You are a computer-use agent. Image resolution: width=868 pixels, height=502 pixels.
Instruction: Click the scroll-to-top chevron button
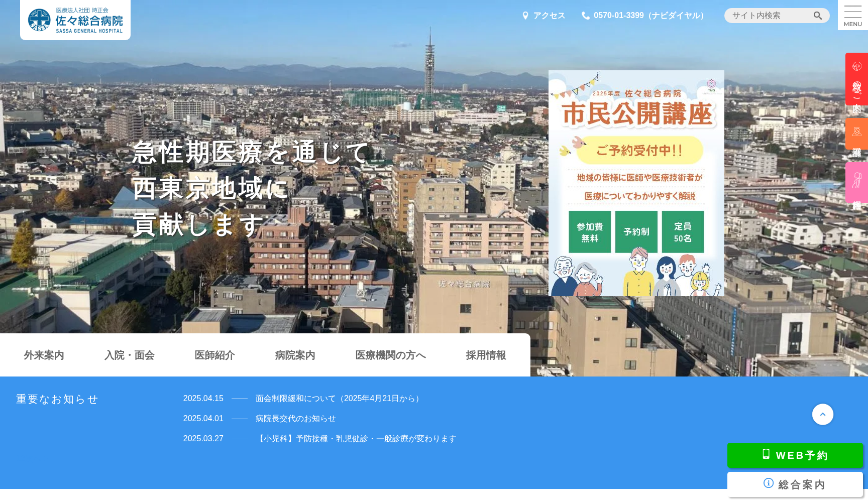823,414
